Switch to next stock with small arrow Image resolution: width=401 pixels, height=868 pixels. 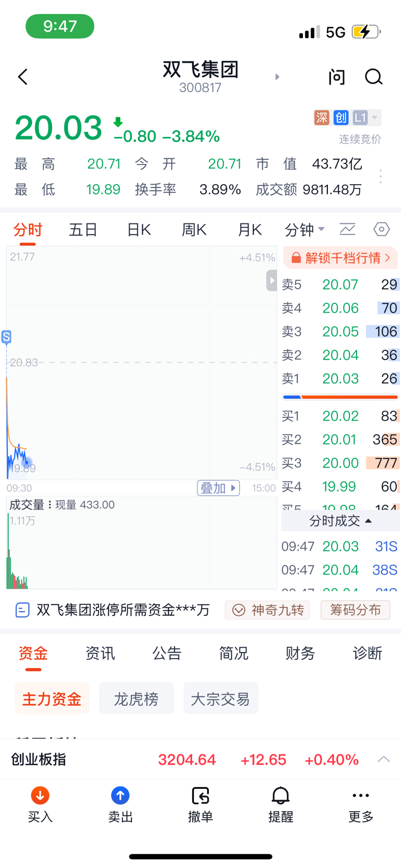tap(277, 77)
